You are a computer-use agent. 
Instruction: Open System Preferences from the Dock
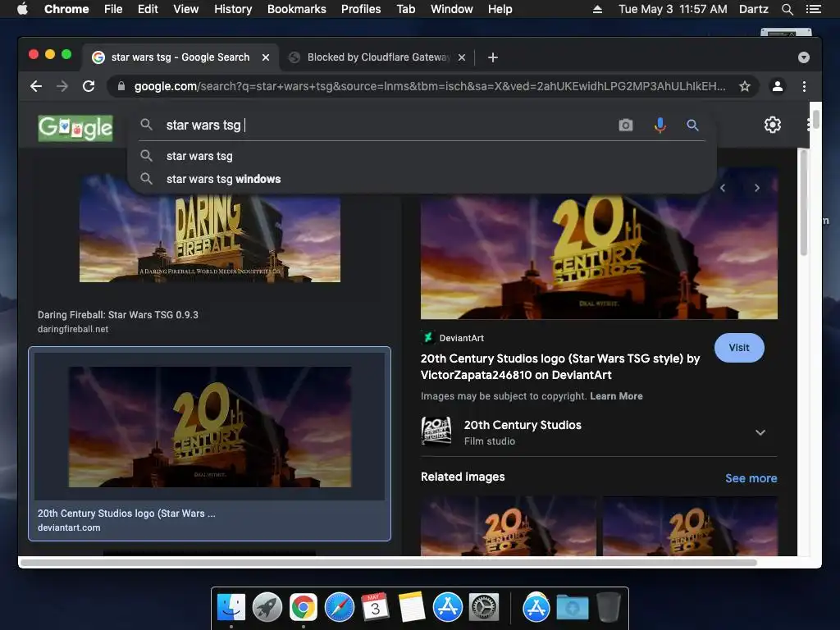pos(484,607)
